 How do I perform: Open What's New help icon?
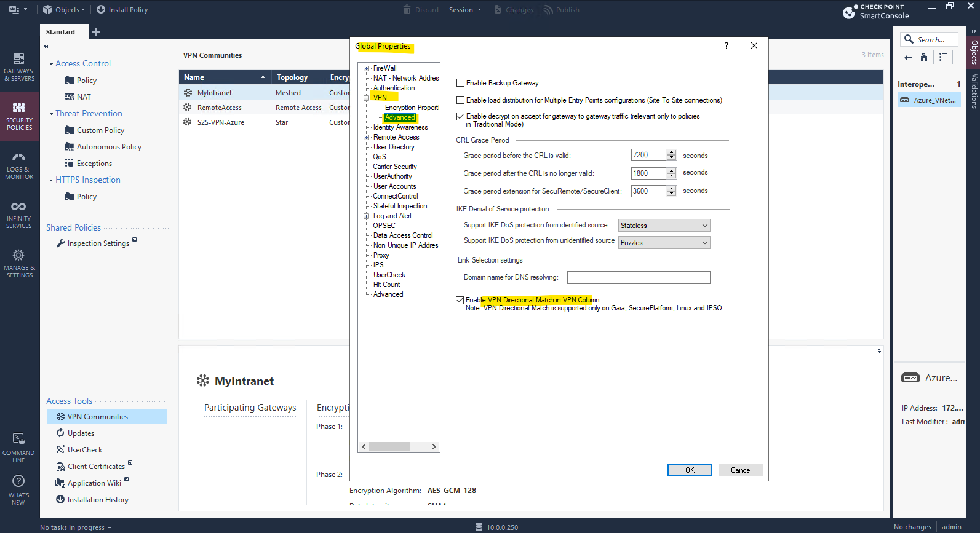(x=18, y=481)
